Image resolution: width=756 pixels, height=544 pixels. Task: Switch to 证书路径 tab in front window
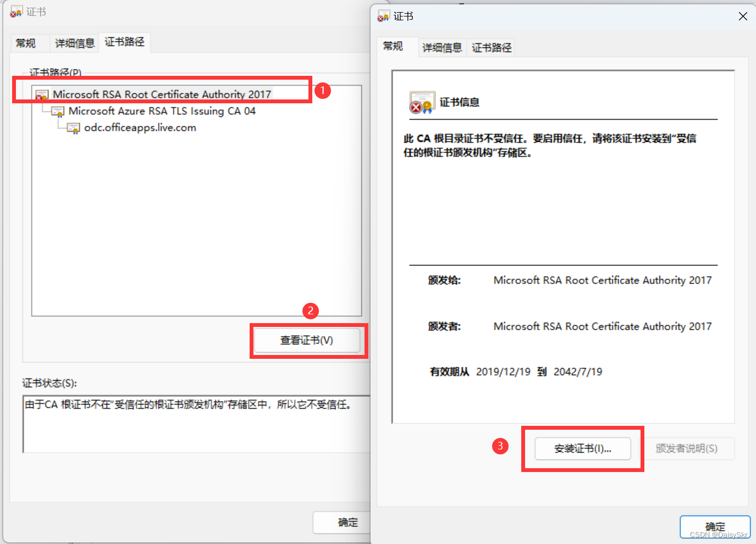click(x=492, y=48)
